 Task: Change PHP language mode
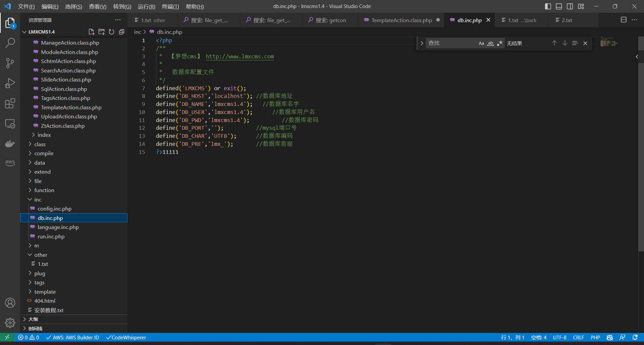pyautogui.click(x=595, y=337)
